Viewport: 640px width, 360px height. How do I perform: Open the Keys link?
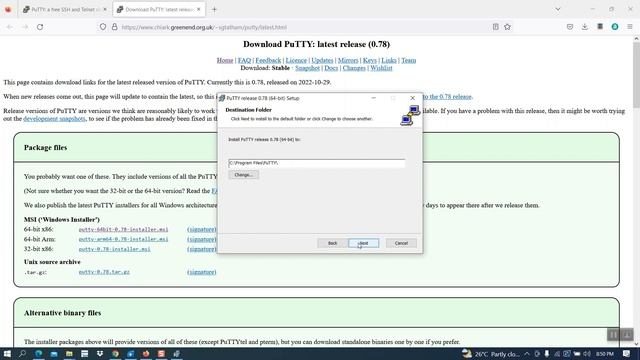[370, 60]
